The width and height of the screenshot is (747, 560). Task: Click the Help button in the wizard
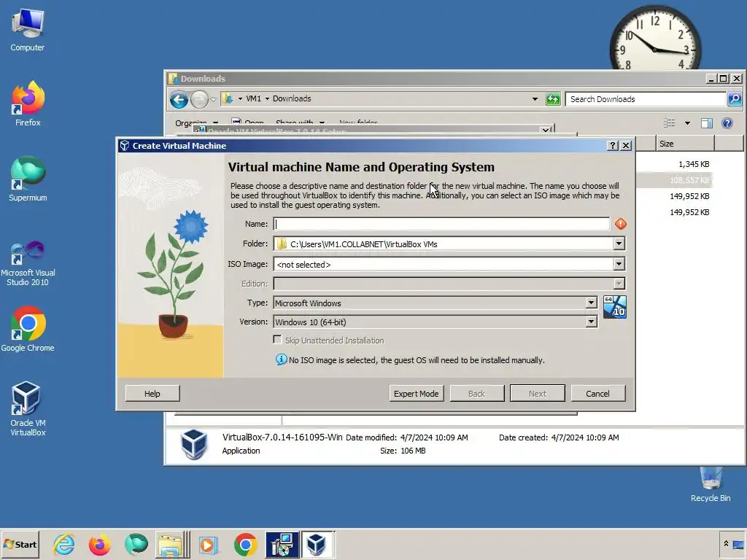tap(152, 393)
